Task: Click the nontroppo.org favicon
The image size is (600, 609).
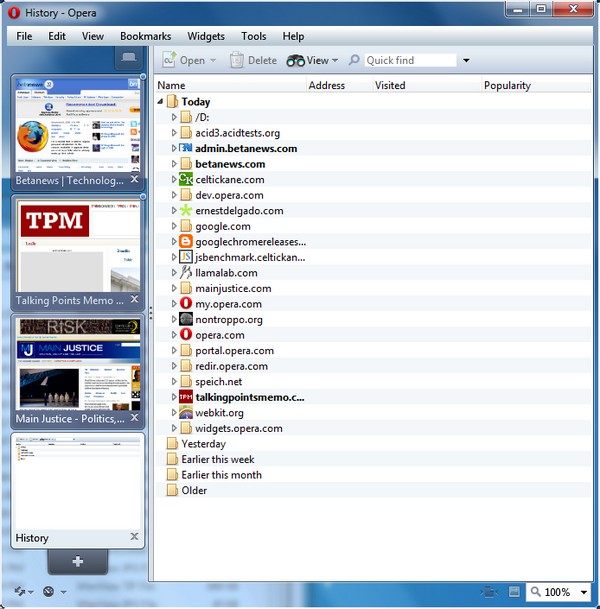Action: (x=186, y=319)
